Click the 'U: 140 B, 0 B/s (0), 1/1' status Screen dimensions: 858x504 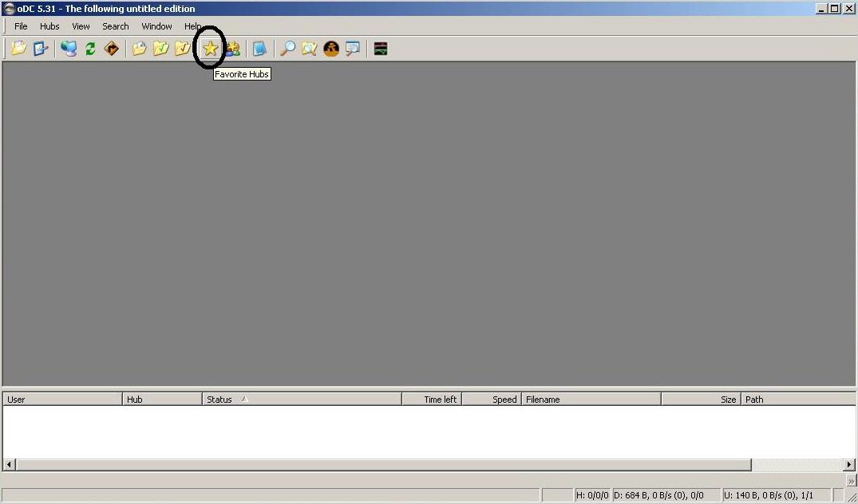click(776, 496)
